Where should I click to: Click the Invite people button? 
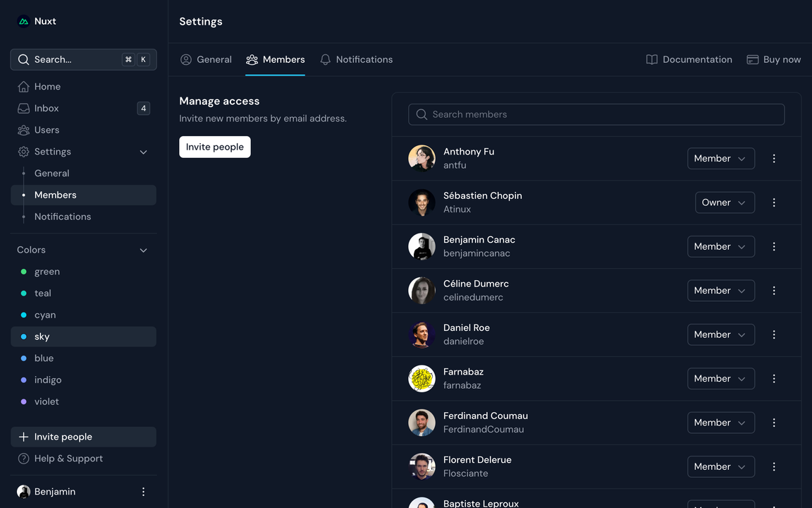(x=214, y=147)
